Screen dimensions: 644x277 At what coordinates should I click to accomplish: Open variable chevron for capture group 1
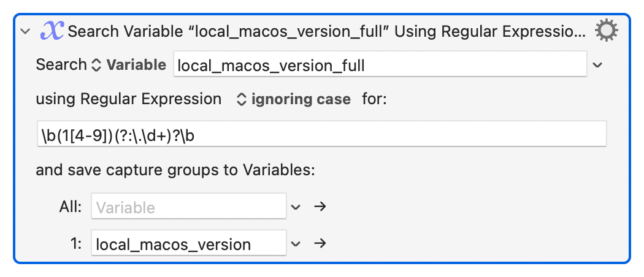point(296,244)
